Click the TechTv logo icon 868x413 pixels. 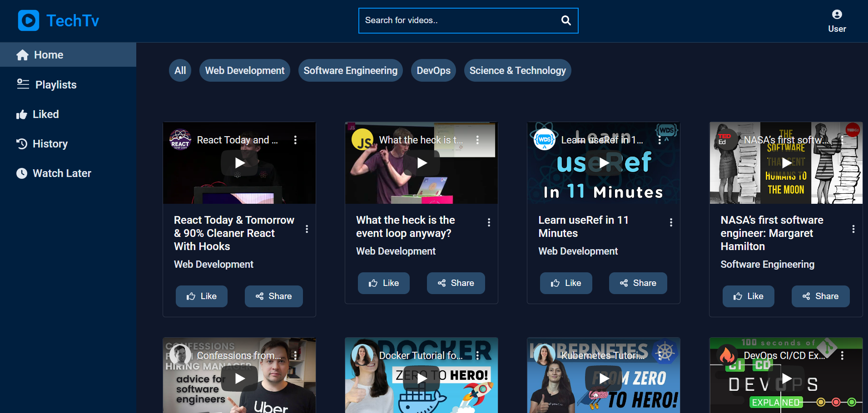click(29, 20)
